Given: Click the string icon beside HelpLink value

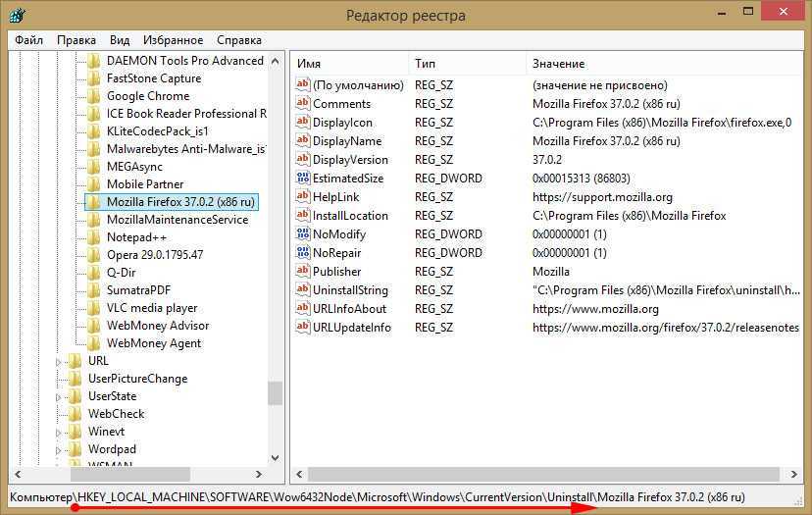Looking at the screenshot, I should point(303,196).
